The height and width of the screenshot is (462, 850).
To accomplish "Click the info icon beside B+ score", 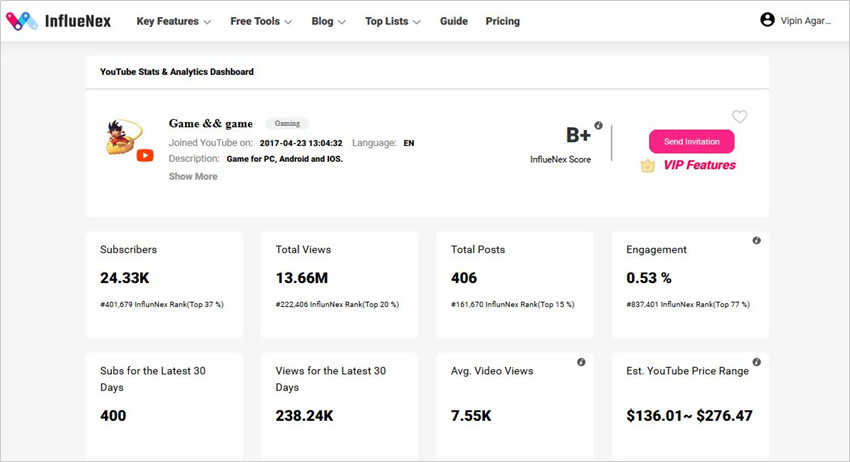I will click(598, 125).
